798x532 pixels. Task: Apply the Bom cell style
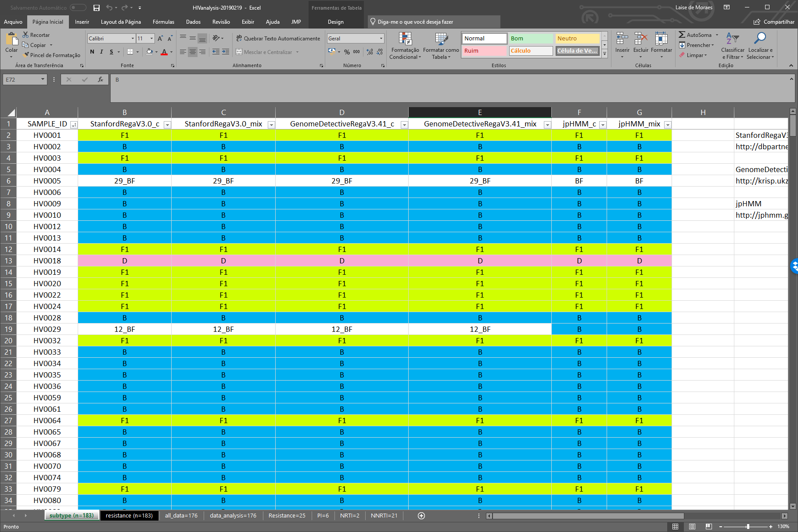pyautogui.click(x=531, y=39)
